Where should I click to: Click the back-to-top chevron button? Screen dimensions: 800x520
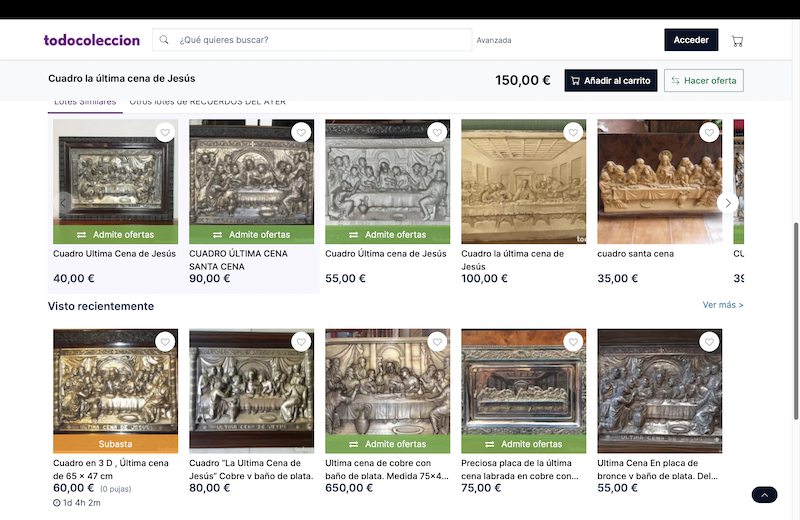[x=764, y=494]
